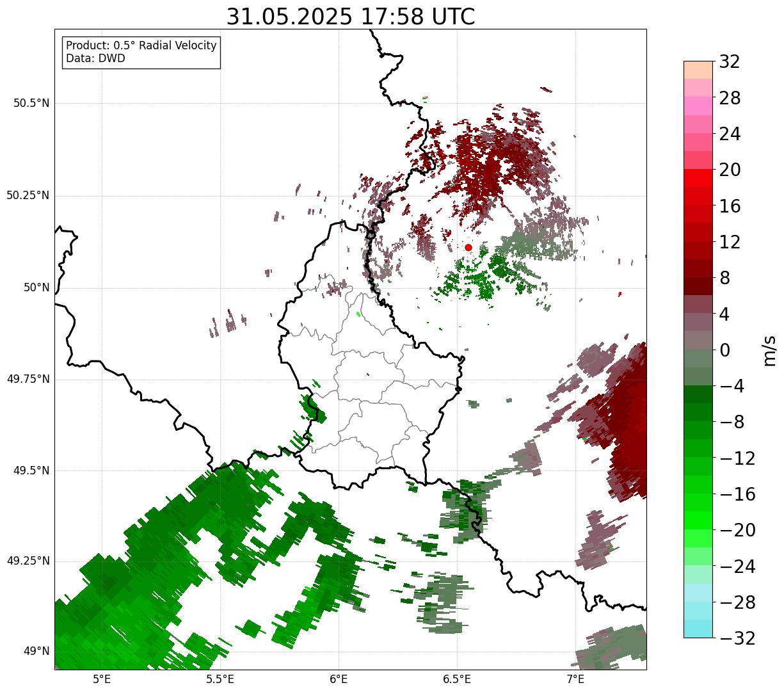
Task: Click the colorbar value 24
Action: pyautogui.click(x=730, y=134)
